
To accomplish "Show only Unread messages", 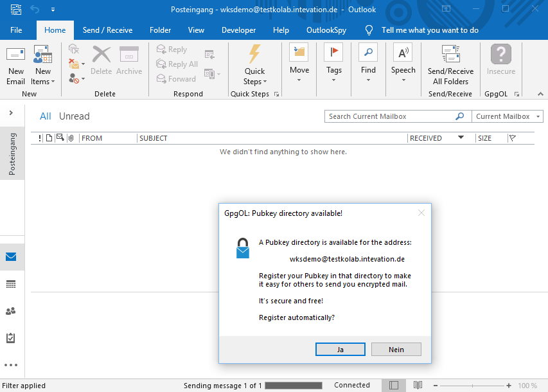I will pyautogui.click(x=74, y=116).
